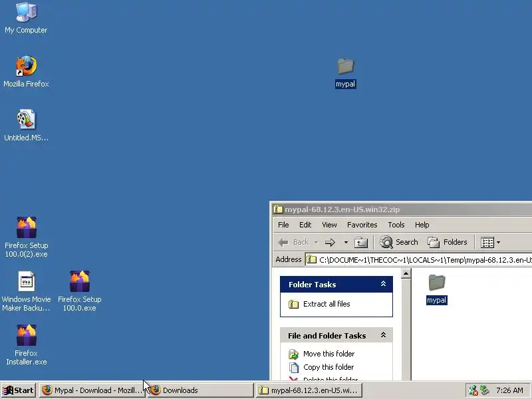Open the Favorites menu

tap(362, 225)
